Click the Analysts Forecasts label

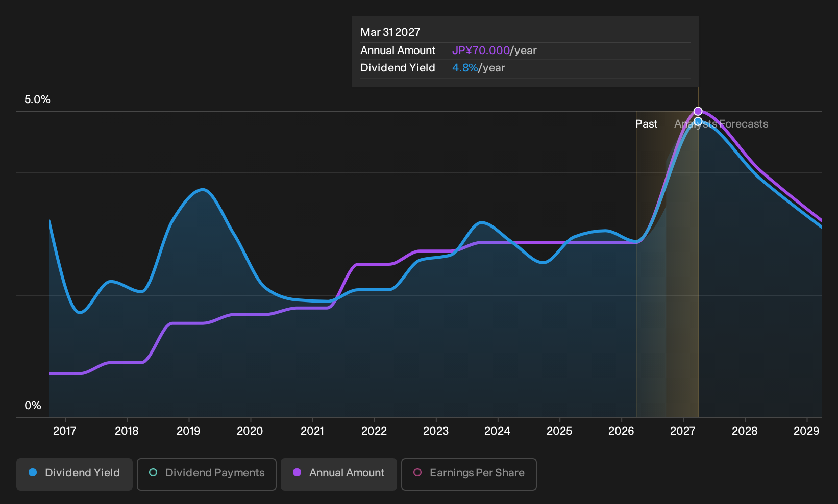(721, 124)
